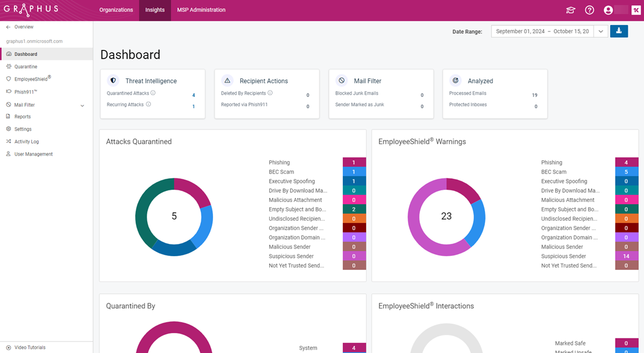Click Executive Spoofing in Attacks Quarantined legend
Screen dimensions: 644x353
pos(292,181)
